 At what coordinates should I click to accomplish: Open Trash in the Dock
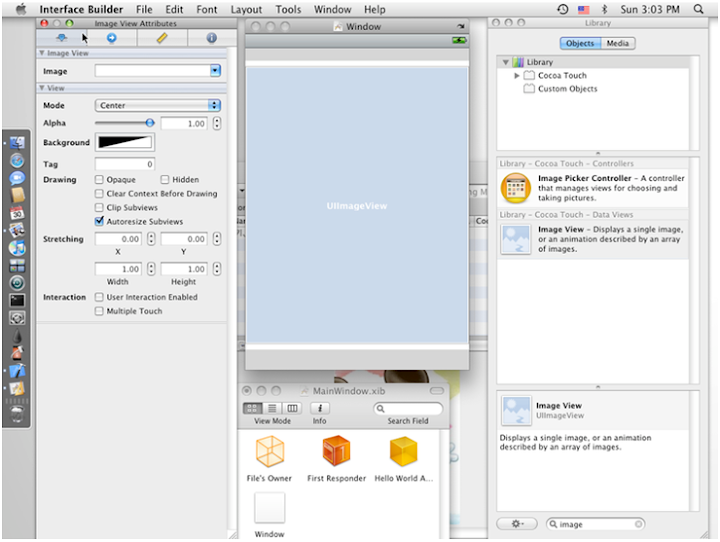17,414
